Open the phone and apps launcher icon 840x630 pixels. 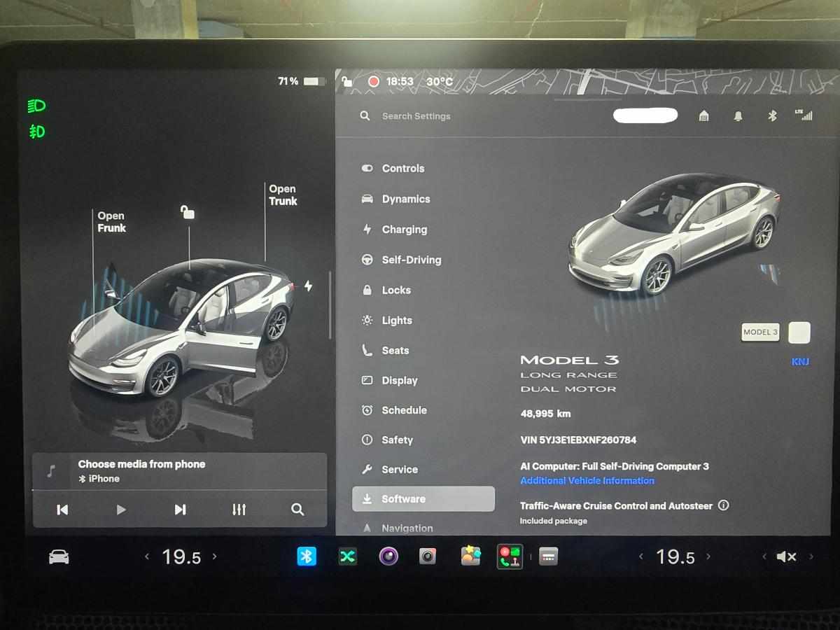510,556
